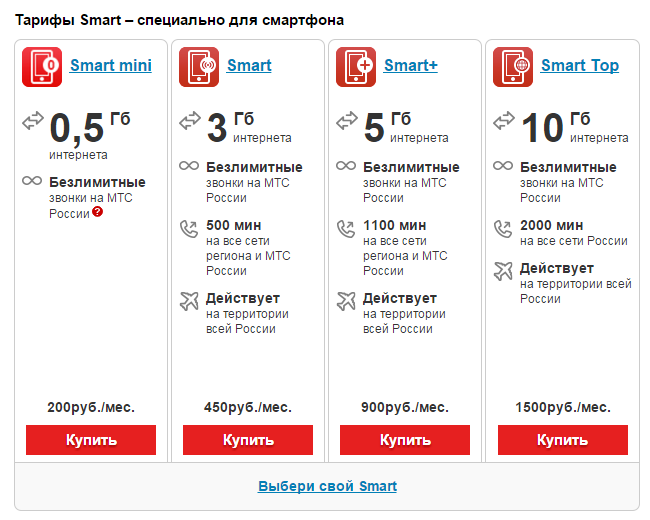The width and height of the screenshot is (650, 520).
Task: Click infinity icon in Smart mini card
Action: tap(32, 182)
